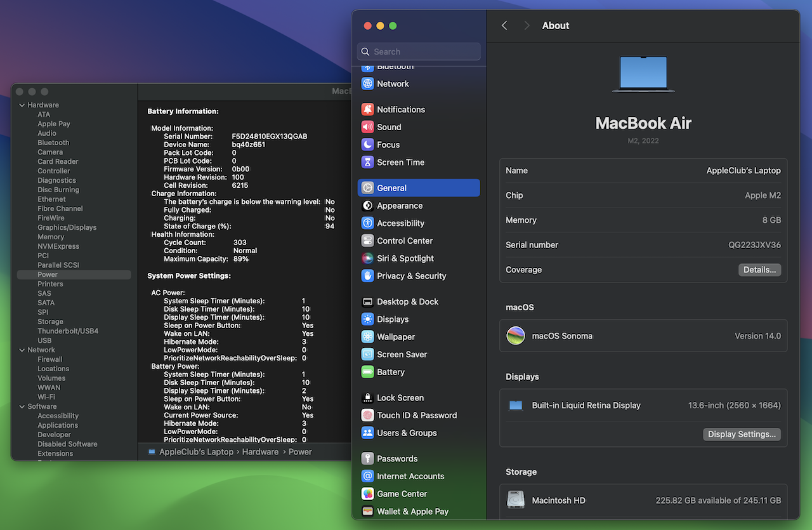The width and height of the screenshot is (812, 530).
Task: Select Disabled Software in the Software tree
Action: coord(67,444)
